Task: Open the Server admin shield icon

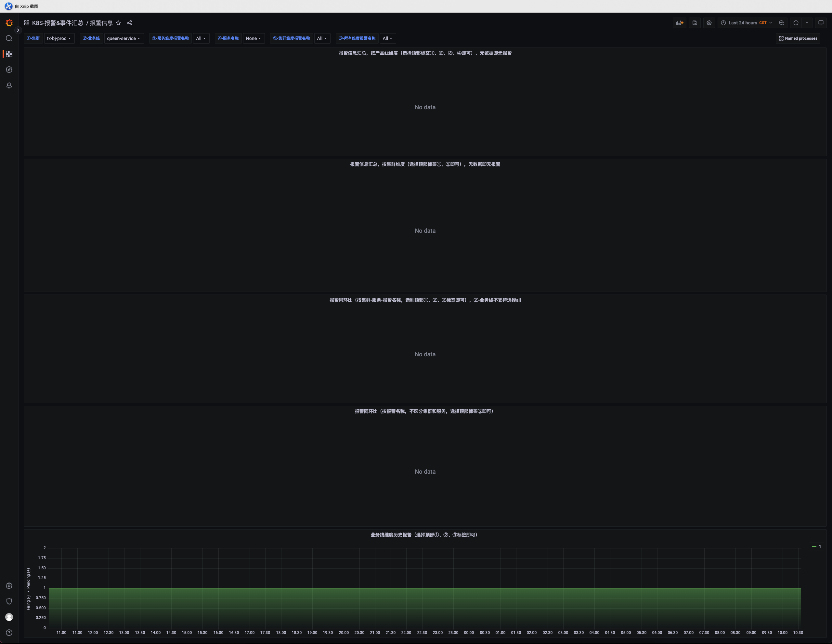Action: click(x=9, y=601)
